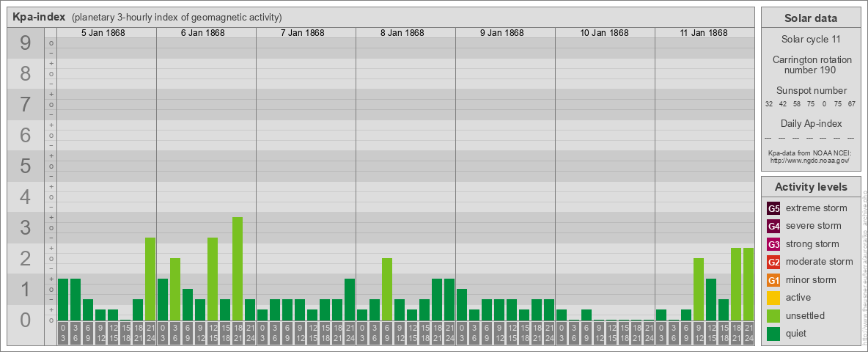This screenshot has width=868, height=352.
Task: Click the Kp axis number 0
Action: point(26,320)
